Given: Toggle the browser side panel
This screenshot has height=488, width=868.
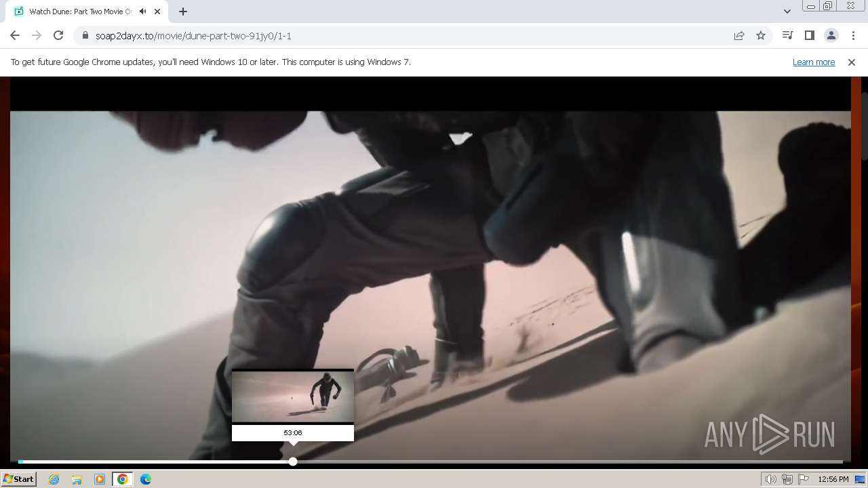Looking at the screenshot, I should pyautogui.click(x=809, y=35).
